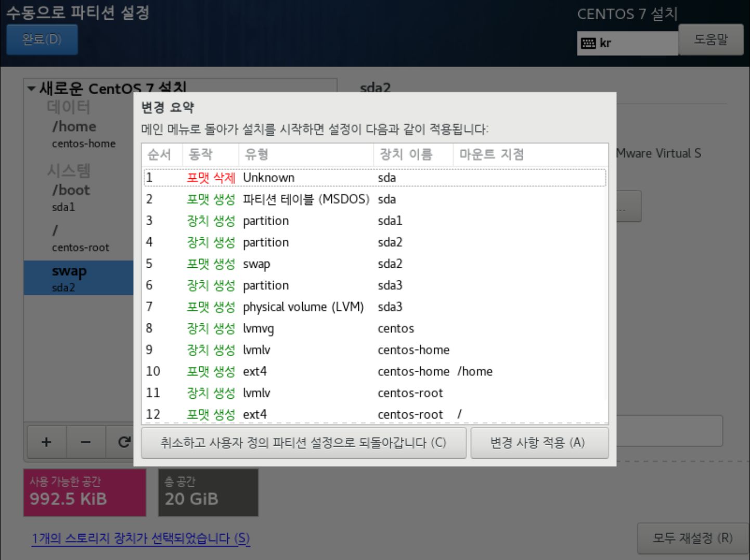Click the 완료(D) done button
The height and width of the screenshot is (560, 750).
pyautogui.click(x=42, y=40)
